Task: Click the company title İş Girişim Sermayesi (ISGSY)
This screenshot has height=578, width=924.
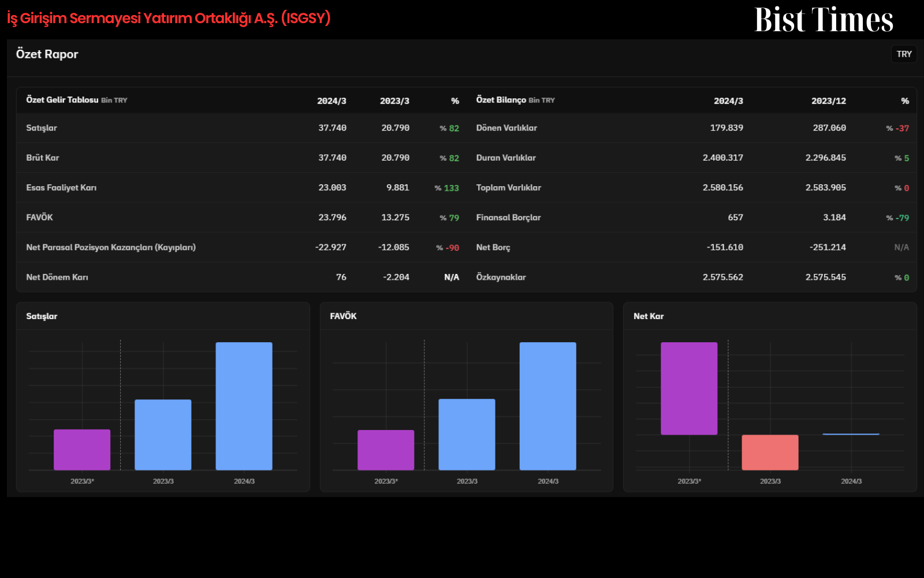Action: 169,18
